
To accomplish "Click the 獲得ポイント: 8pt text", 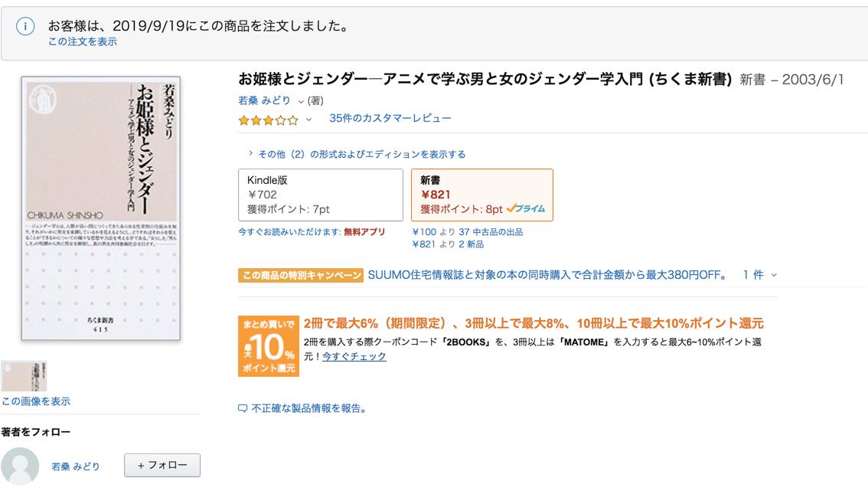I will click(x=461, y=209).
